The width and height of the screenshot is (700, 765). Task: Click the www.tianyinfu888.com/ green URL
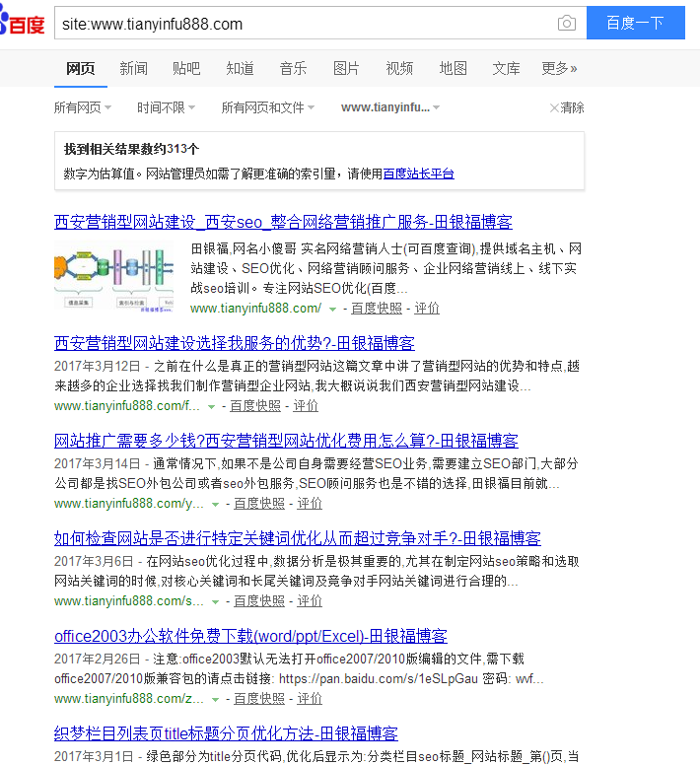coord(255,309)
